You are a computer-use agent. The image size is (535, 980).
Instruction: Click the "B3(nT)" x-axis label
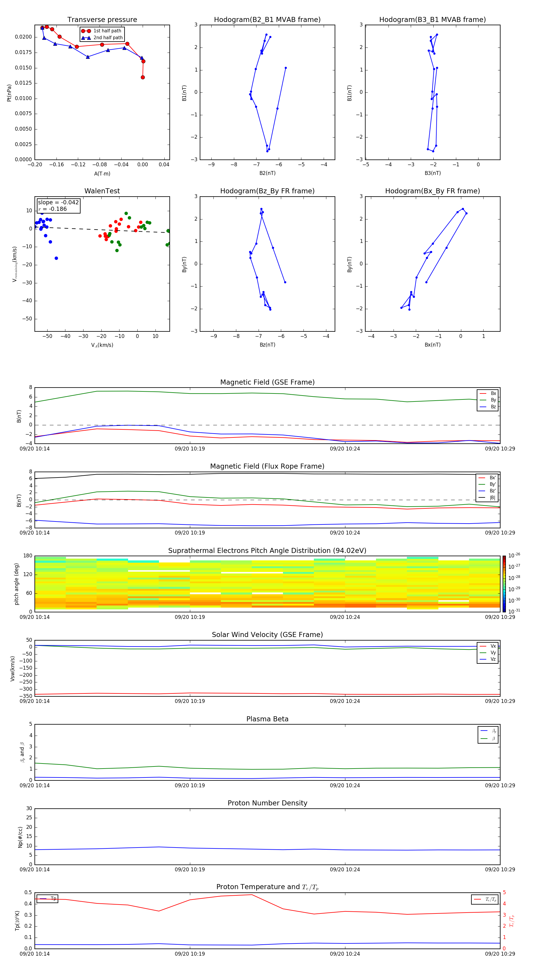432,173
